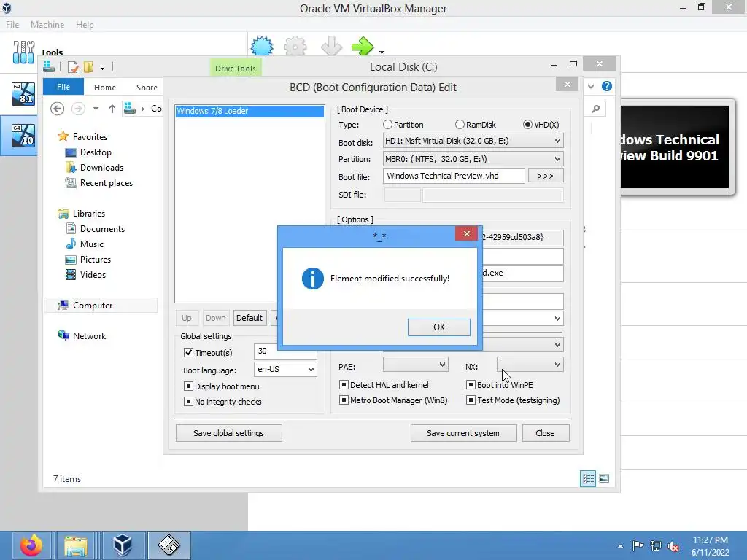This screenshot has height=560, width=747.
Task: Click Save current system button
Action: 463,433
